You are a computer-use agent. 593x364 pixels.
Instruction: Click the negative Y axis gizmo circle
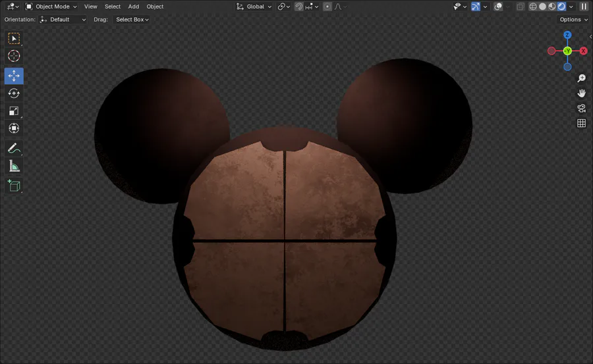567,51
